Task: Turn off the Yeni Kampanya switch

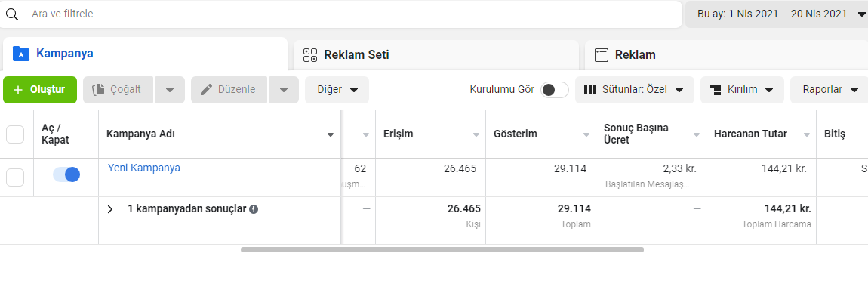Action: 66,174
